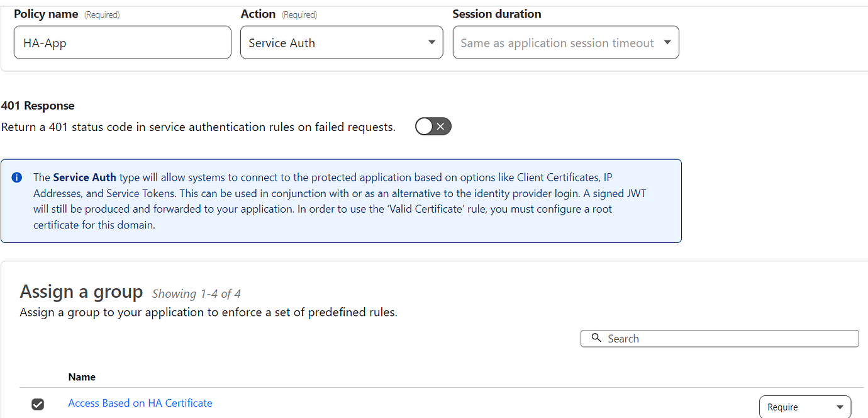Uncheck the Access Based on HA Certificate checkbox
Viewport: 868px width, 418px height.
coord(38,404)
